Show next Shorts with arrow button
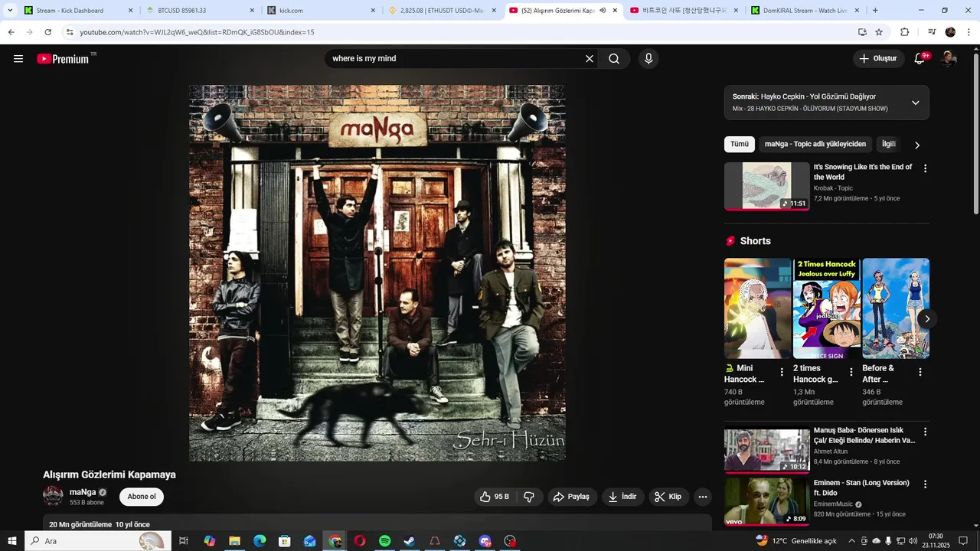This screenshot has height=551, width=980. point(927,319)
